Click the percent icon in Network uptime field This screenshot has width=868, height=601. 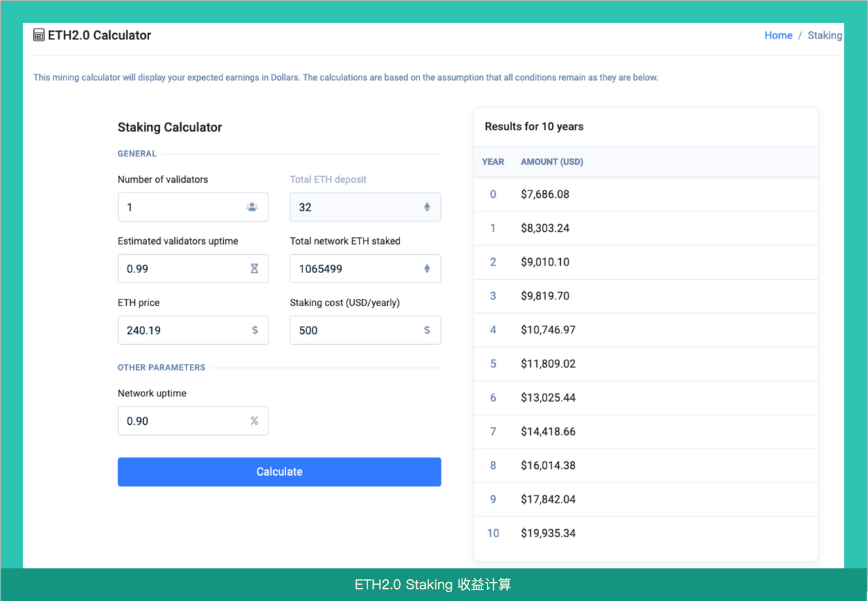tap(254, 421)
